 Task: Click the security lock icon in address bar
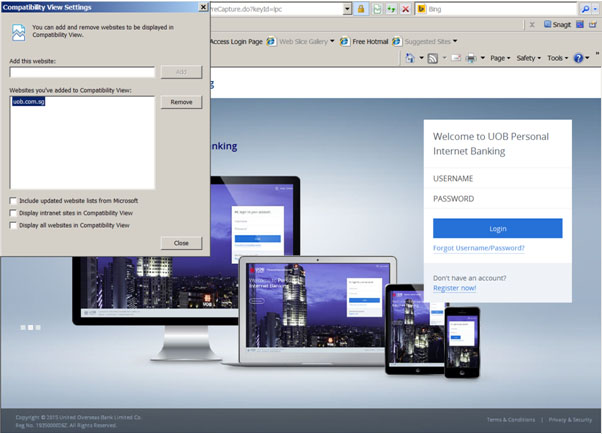[361, 9]
